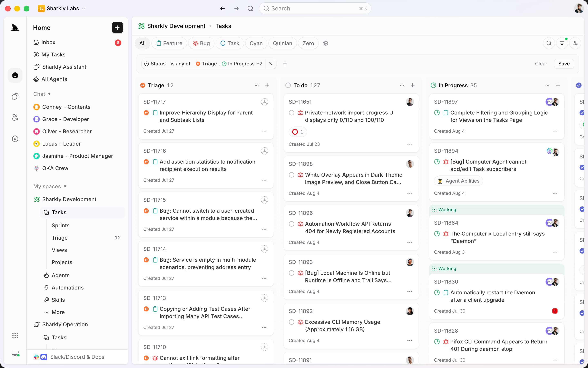This screenshot has height=368, width=588.
Task: Open Triage column more options
Action: 257,85
